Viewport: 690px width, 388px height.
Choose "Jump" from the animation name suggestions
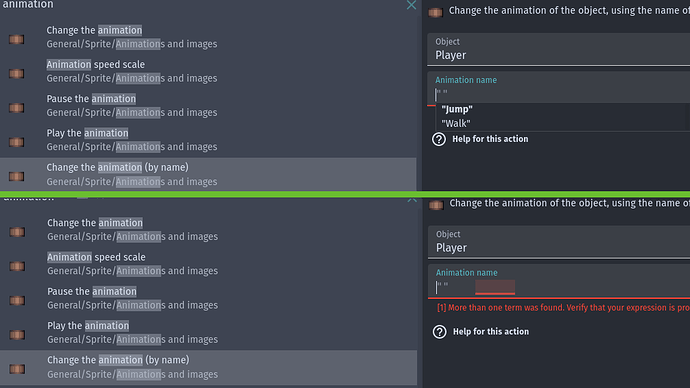point(457,109)
